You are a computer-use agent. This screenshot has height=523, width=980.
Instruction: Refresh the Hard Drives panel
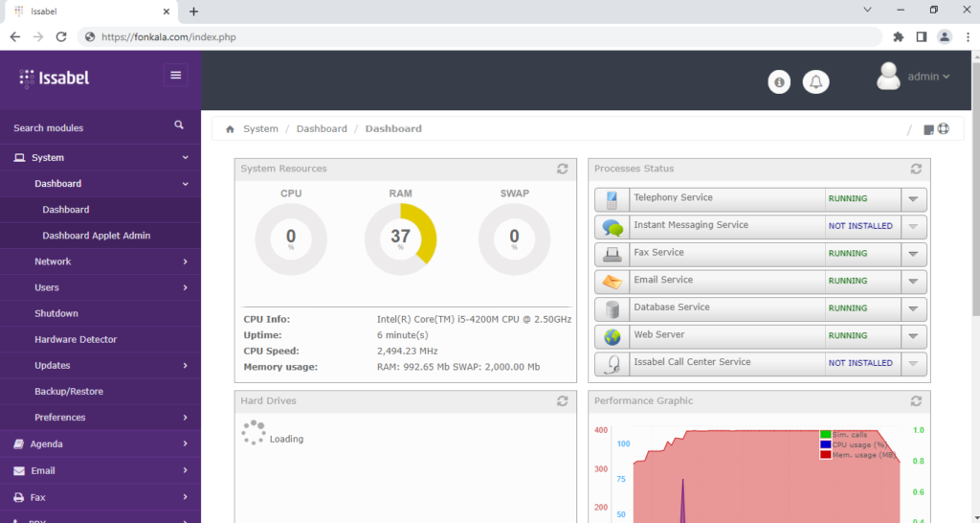coord(563,401)
